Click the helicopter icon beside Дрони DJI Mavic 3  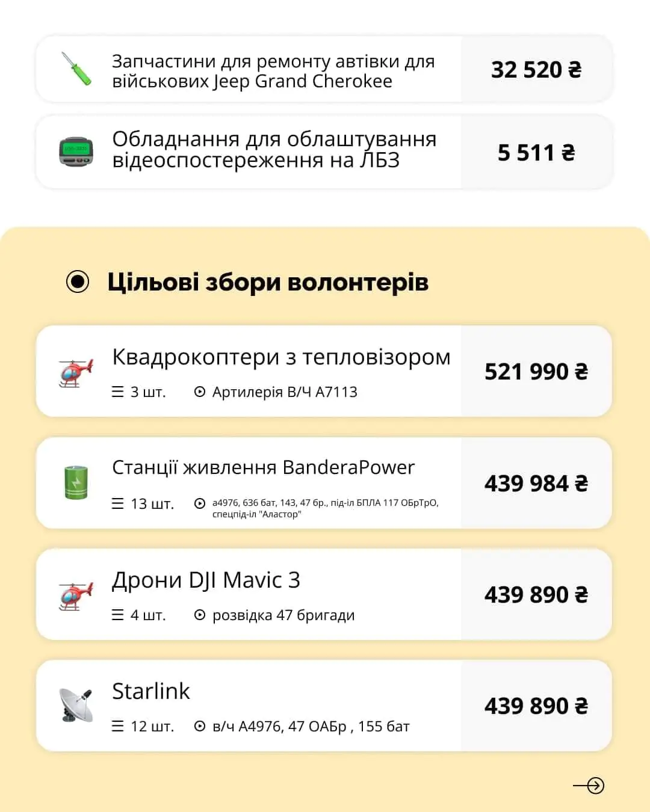pyautogui.click(x=76, y=595)
